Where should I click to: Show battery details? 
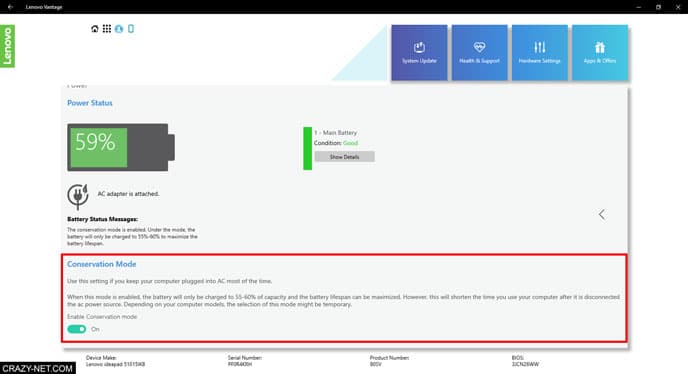pyautogui.click(x=344, y=157)
